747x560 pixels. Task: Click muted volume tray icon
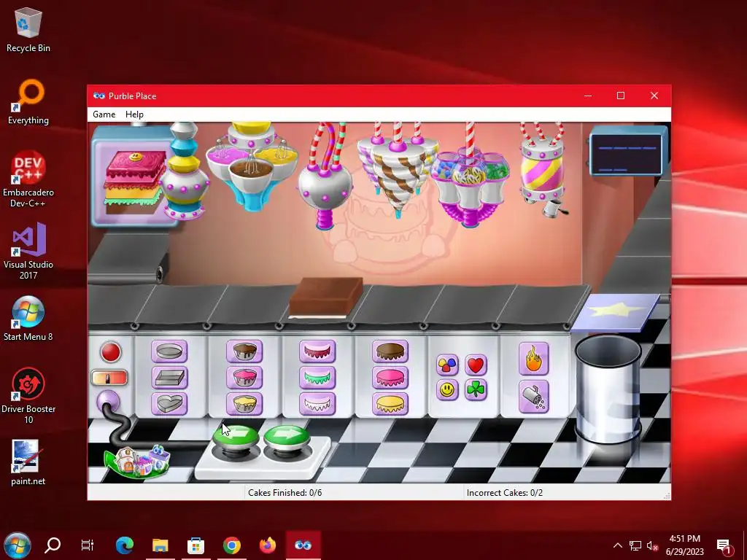point(652,545)
